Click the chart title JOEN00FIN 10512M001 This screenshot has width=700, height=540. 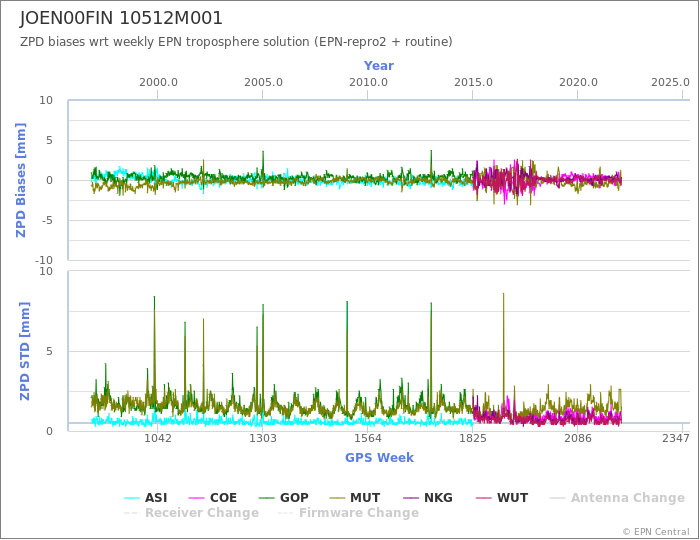click(x=121, y=18)
